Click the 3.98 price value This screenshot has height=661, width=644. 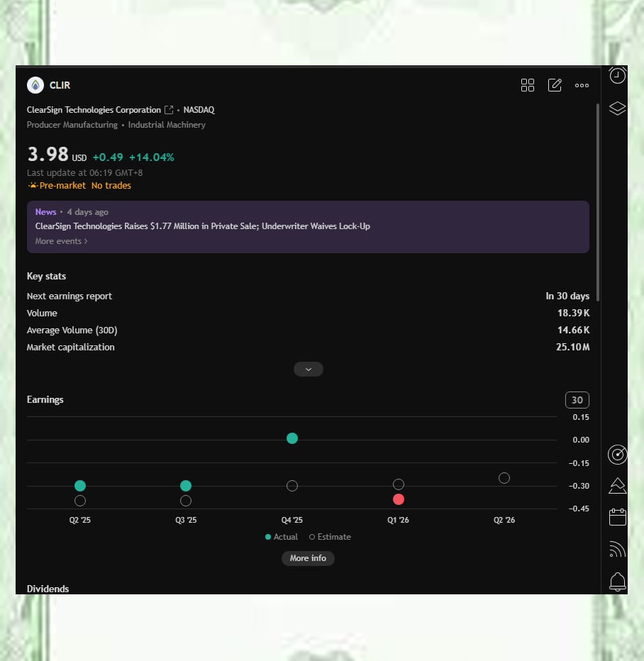pyautogui.click(x=48, y=155)
